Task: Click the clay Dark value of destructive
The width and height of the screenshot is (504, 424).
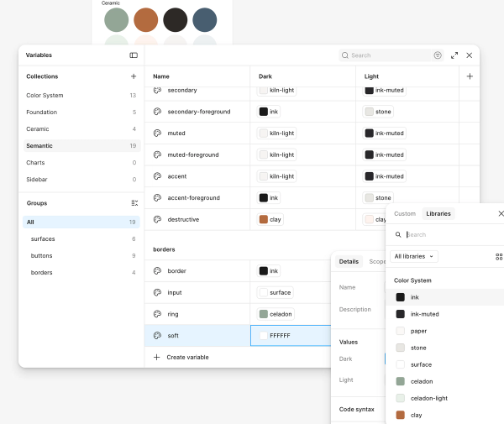Action: [x=270, y=219]
